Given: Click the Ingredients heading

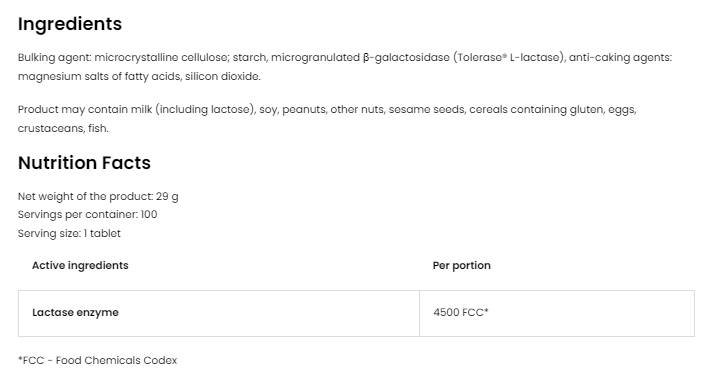Looking at the screenshot, I should 70,25.
